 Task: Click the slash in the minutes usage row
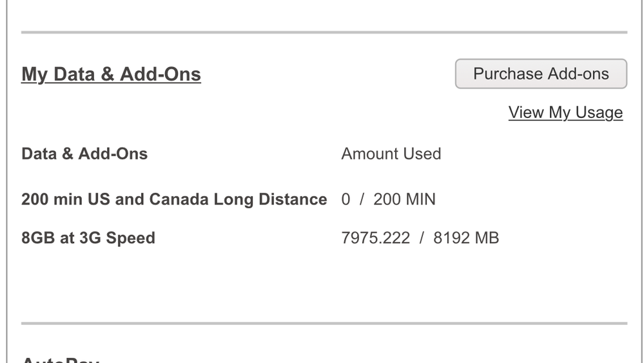coord(362,199)
